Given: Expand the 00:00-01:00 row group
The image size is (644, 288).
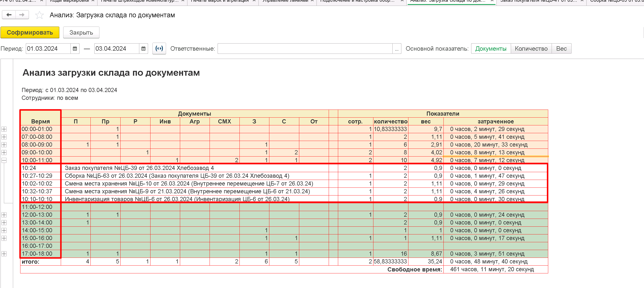Looking at the screenshot, I should [4, 129].
